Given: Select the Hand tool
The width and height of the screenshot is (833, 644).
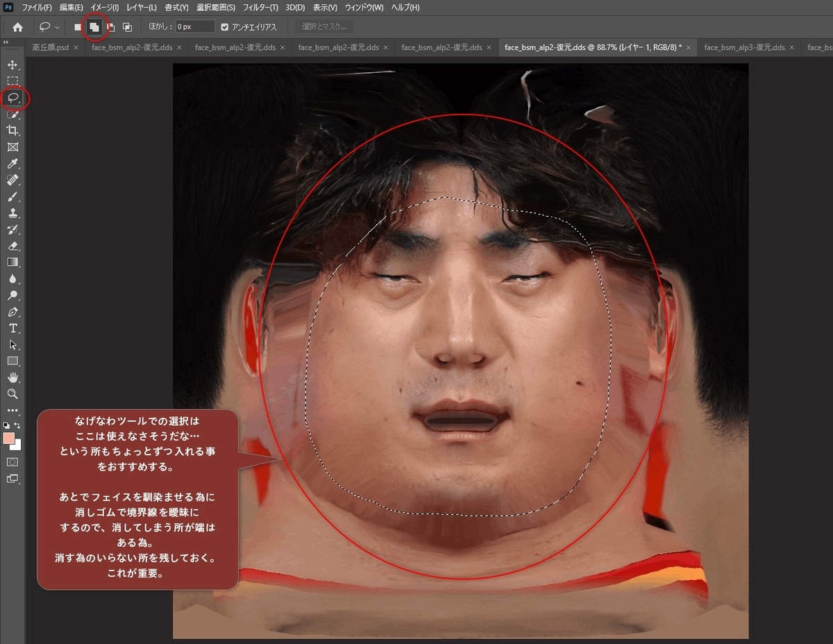Looking at the screenshot, I should point(12,378).
